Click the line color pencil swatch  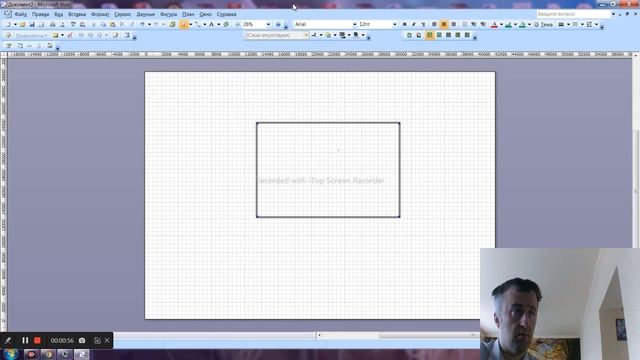point(509,24)
